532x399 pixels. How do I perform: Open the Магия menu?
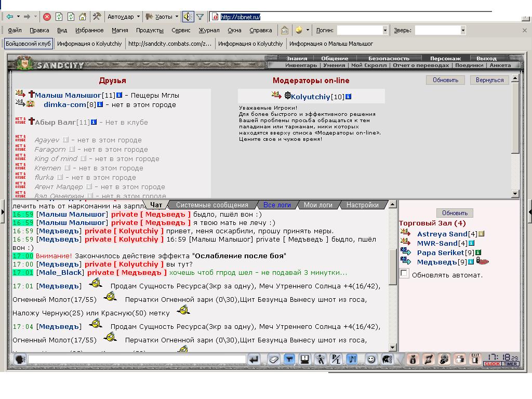(120, 30)
